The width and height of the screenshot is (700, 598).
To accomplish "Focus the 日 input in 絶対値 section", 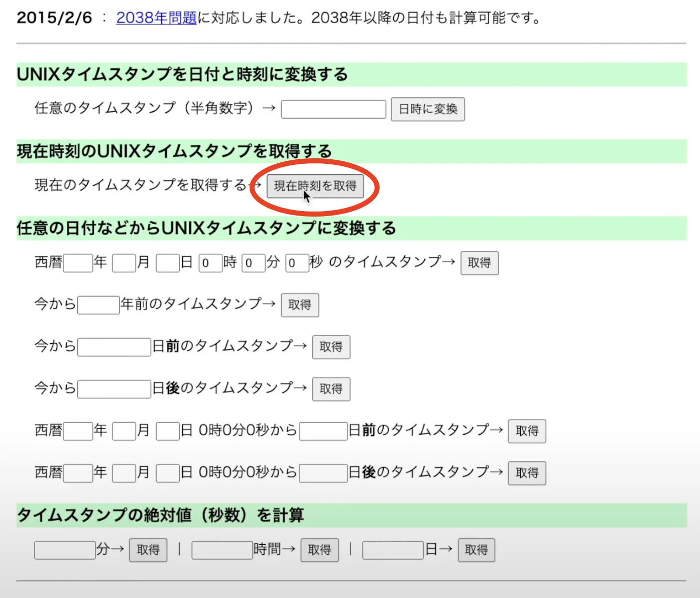I will pyautogui.click(x=393, y=550).
